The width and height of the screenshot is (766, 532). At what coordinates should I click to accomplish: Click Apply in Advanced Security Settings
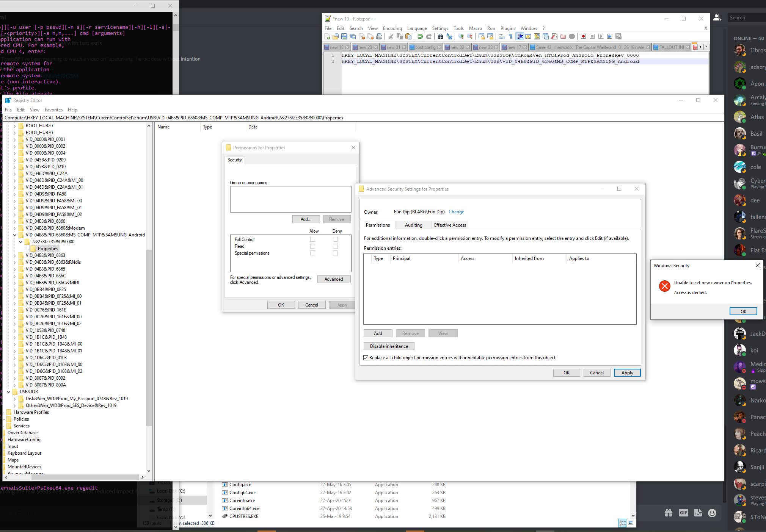pyautogui.click(x=627, y=373)
